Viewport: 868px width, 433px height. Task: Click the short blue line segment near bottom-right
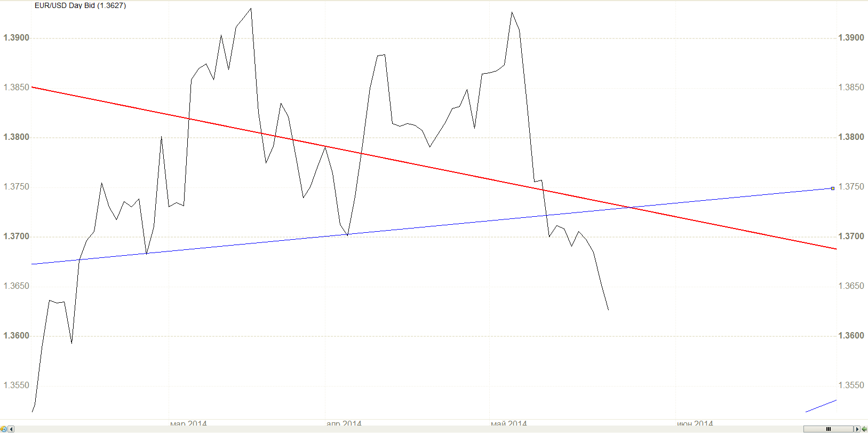click(821, 406)
